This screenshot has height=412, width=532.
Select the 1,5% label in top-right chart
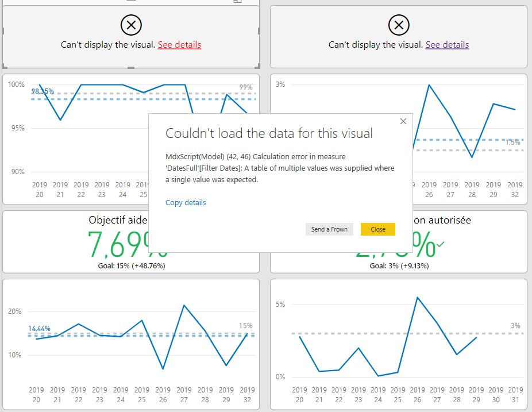coord(513,143)
